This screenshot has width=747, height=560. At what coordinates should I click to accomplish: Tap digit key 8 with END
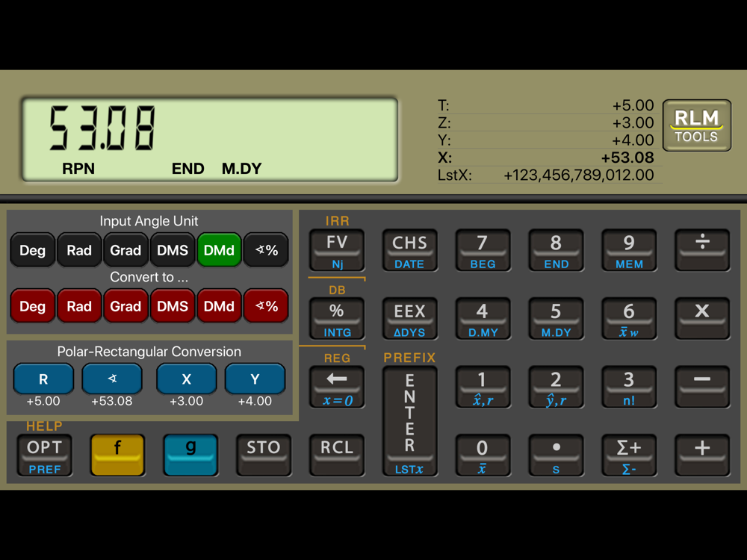[x=556, y=250]
